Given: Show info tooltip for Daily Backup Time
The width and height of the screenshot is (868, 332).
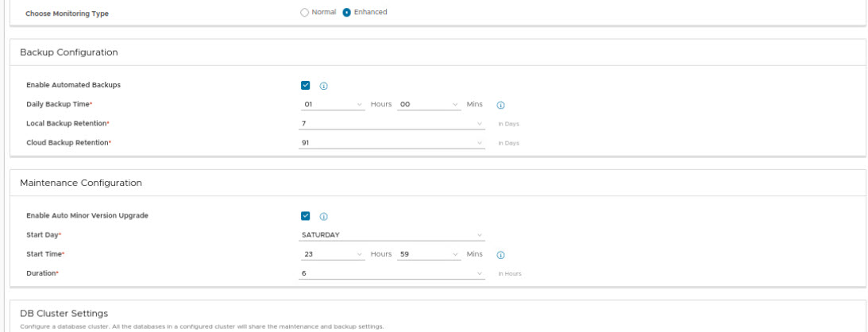Looking at the screenshot, I should [500, 105].
